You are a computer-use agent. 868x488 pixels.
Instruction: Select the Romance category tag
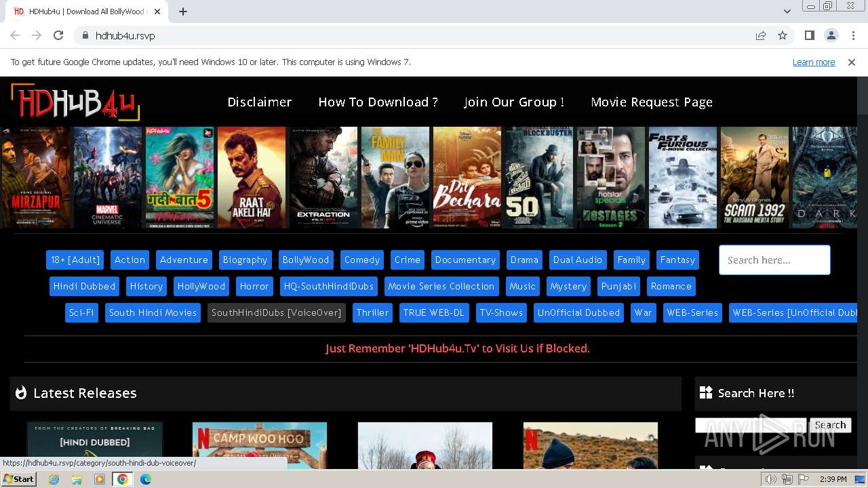671,286
